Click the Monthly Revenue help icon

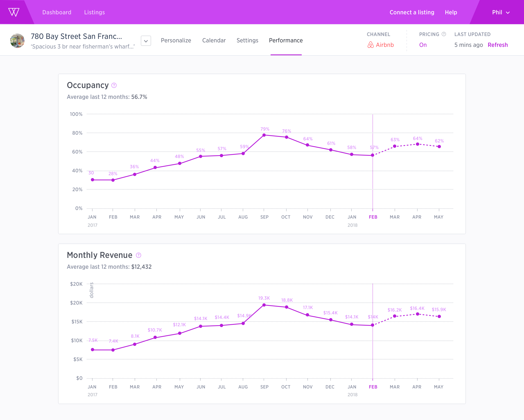[139, 255]
